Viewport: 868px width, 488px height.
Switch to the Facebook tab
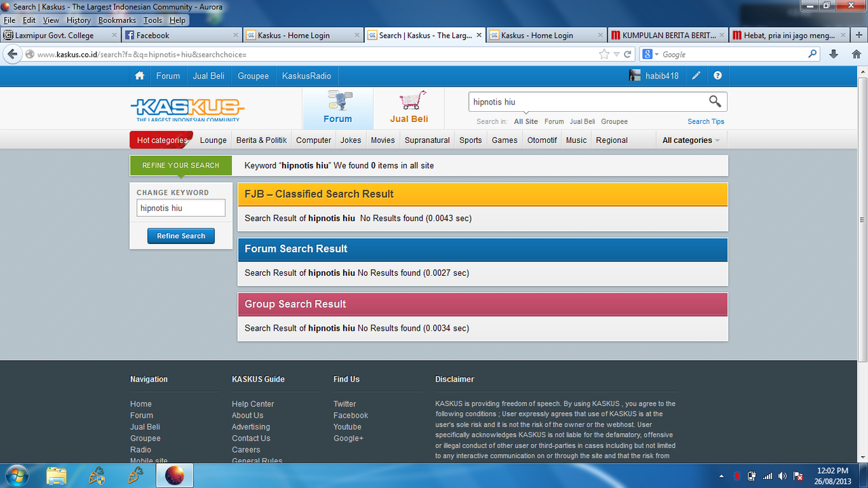pos(182,35)
